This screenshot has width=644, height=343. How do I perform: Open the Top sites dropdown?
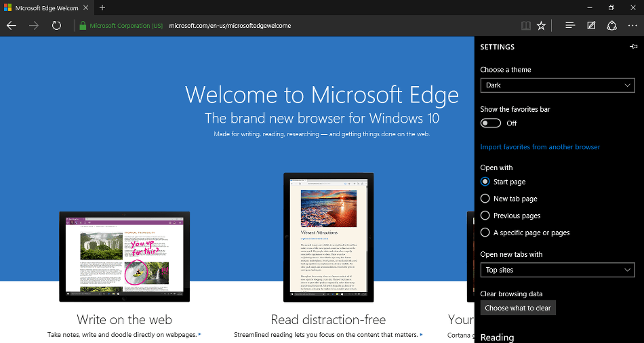[557, 270]
